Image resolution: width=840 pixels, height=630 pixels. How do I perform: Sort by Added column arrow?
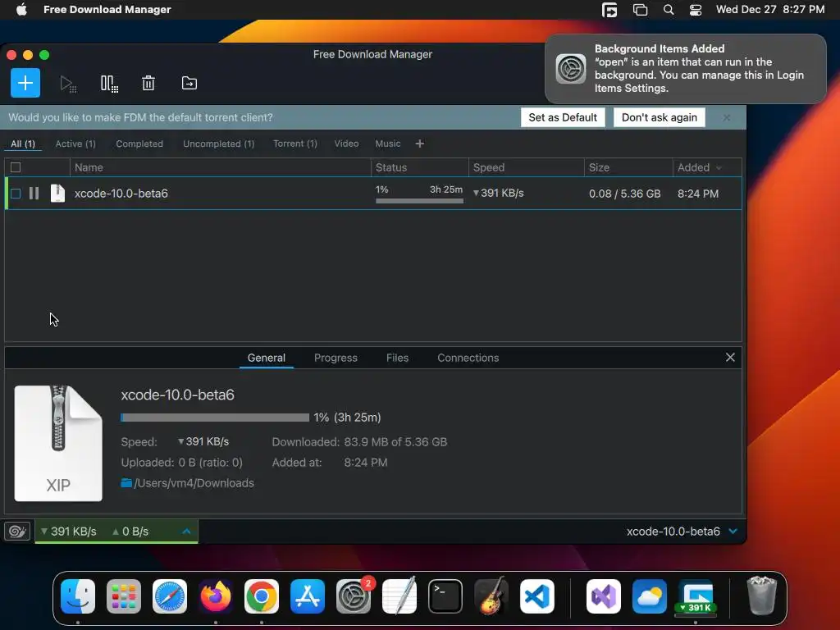coord(719,167)
